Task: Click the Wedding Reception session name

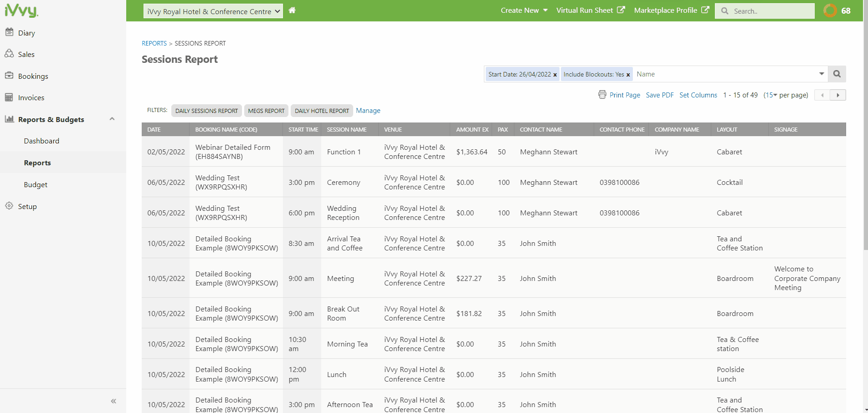Action: pos(343,213)
